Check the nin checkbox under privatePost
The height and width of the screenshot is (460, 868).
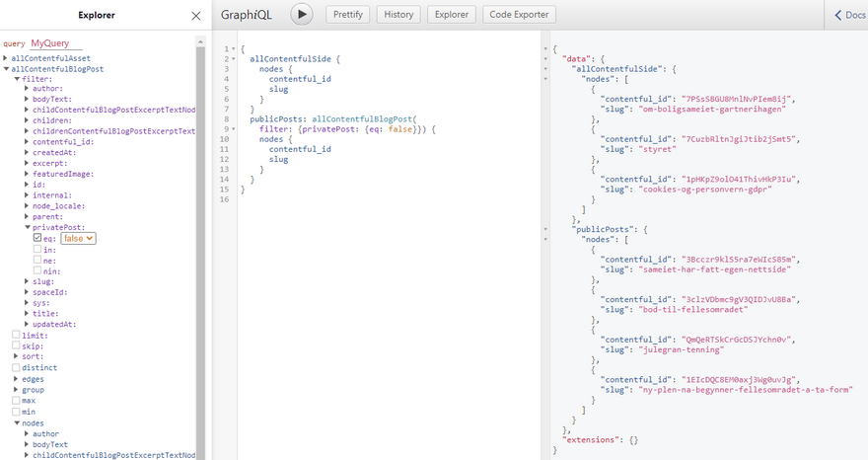click(x=37, y=270)
